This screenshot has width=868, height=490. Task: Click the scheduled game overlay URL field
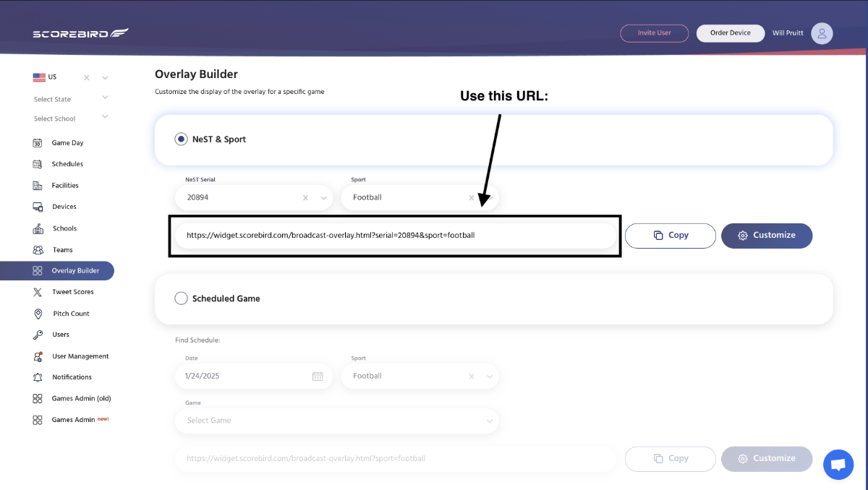click(396, 458)
